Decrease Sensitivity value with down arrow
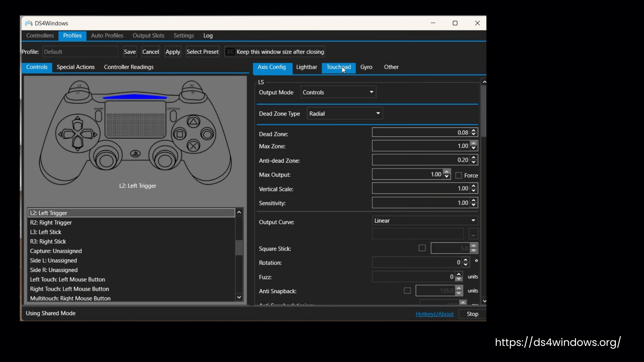Viewport: 644px width, 362px height. (474, 205)
